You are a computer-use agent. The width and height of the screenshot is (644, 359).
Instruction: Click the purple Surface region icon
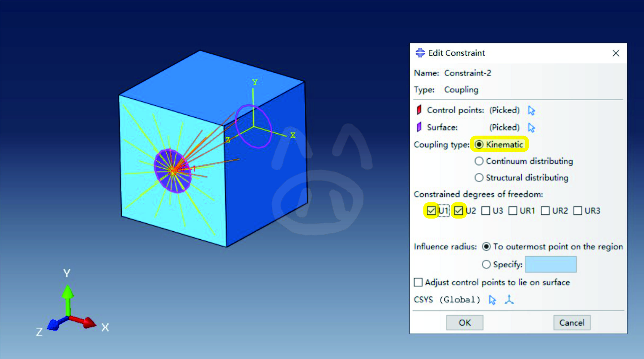click(x=419, y=127)
